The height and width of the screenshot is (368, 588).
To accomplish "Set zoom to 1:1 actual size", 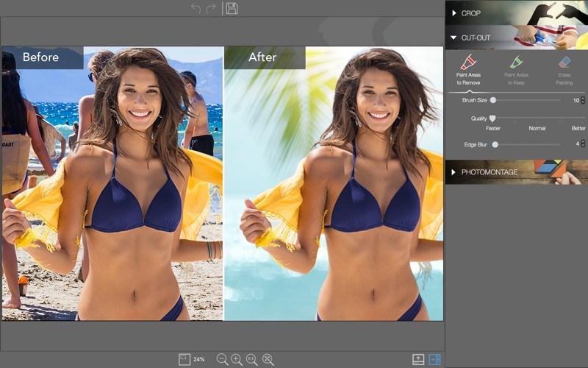I will click(252, 359).
